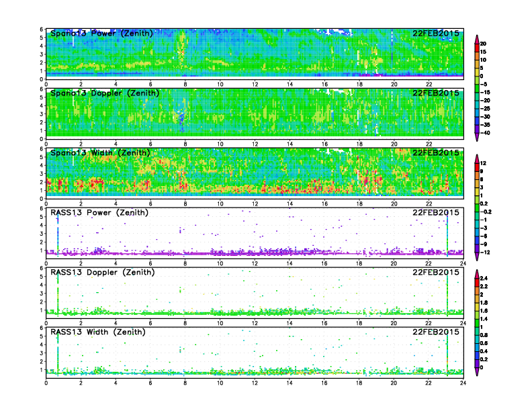Click the 24 tick label under RASS13 Power plot
Viewport: 532px width, 411px height.
[463, 263]
